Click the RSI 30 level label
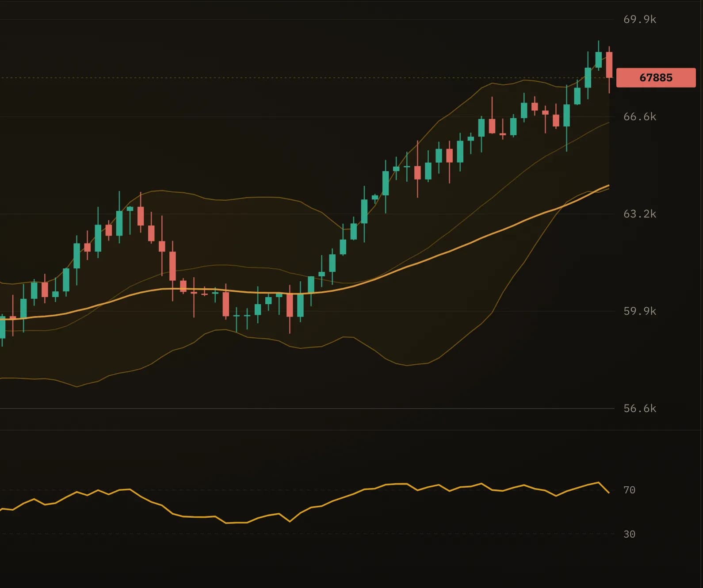This screenshot has height=588, width=703. click(629, 534)
